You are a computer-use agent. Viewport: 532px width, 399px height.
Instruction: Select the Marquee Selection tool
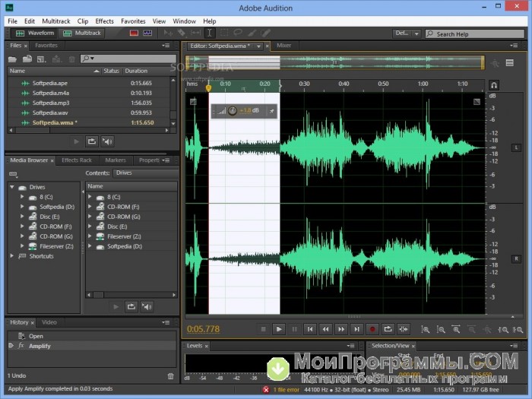[x=224, y=33]
